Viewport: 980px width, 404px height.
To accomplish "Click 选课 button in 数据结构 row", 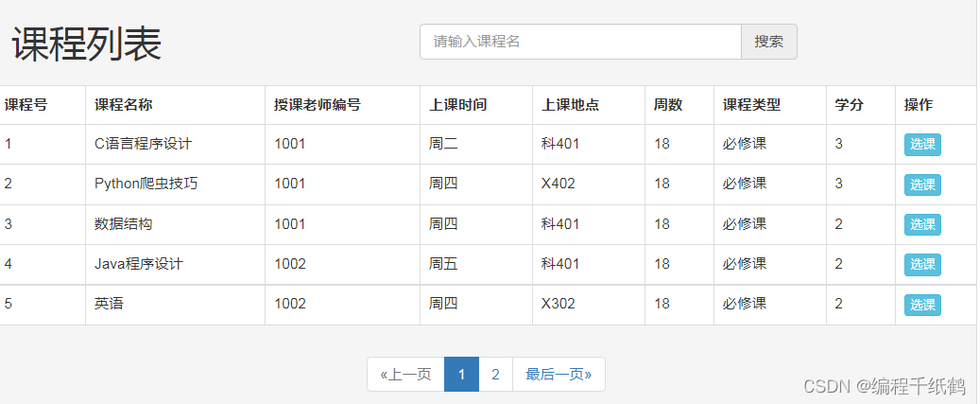I will point(922,224).
